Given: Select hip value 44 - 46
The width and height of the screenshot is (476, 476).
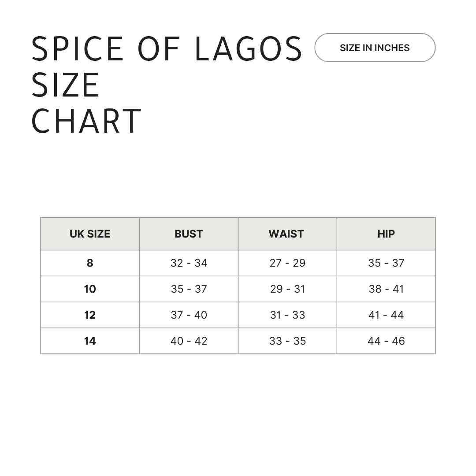Looking at the screenshot, I should [386, 341].
